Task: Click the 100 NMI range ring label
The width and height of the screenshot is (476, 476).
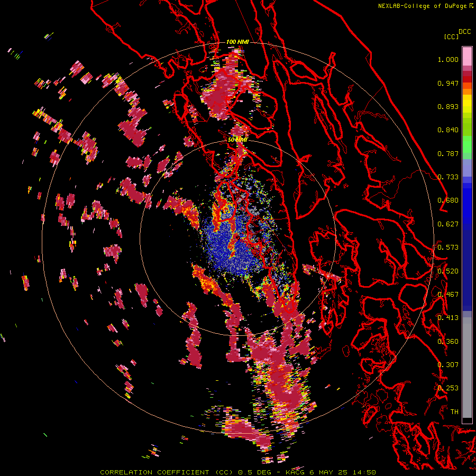Action: click(237, 42)
